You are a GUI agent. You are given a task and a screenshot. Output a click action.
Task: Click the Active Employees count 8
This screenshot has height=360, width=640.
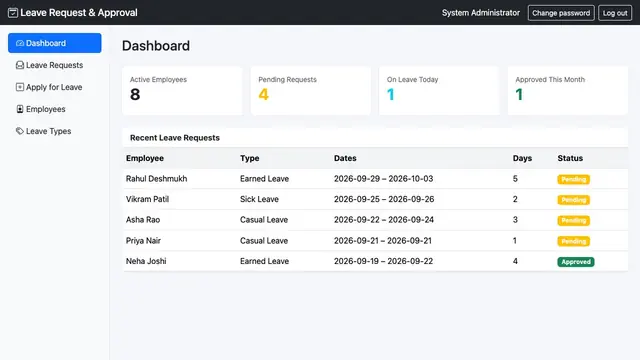pos(135,95)
